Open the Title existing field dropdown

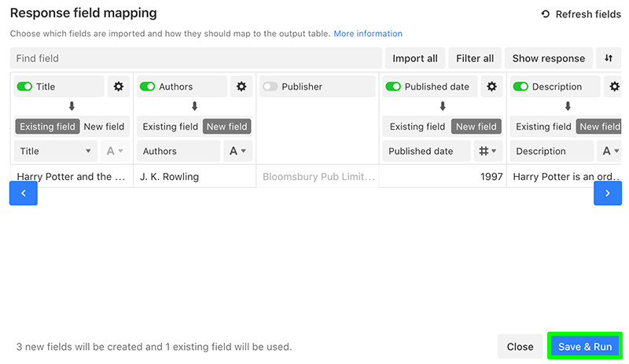tap(55, 151)
